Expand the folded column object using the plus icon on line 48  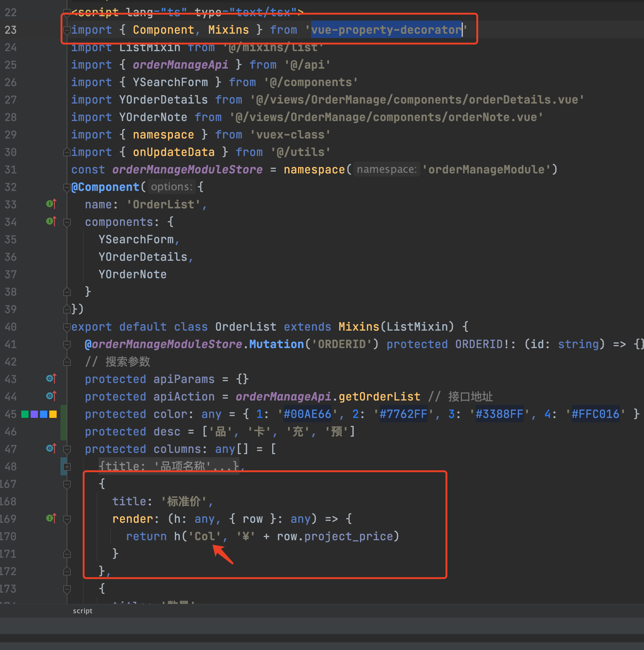click(67, 467)
